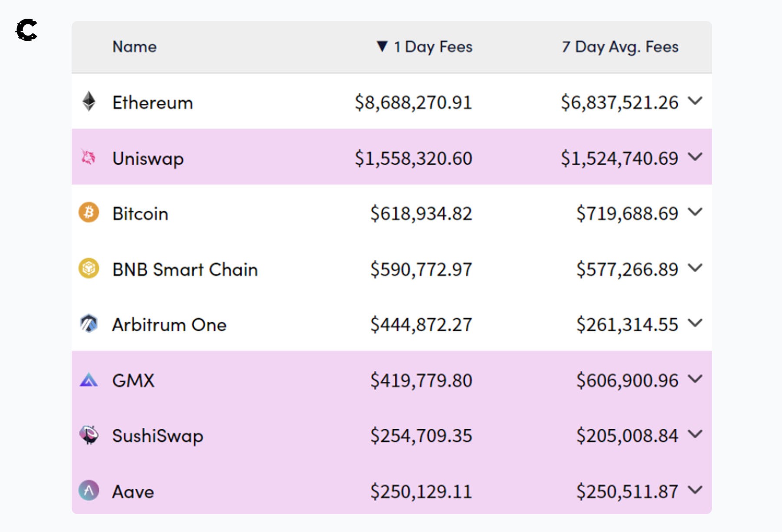Click the orange Bitcoin logo icon
Image resolution: width=782 pixels, height=532 pixels.
coord(89,213)
